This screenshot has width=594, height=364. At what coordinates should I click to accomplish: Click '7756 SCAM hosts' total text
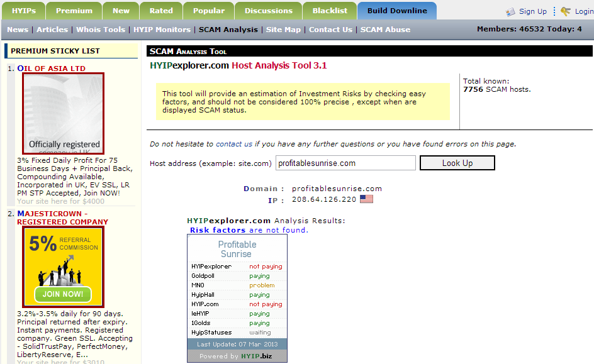(496, 89)
